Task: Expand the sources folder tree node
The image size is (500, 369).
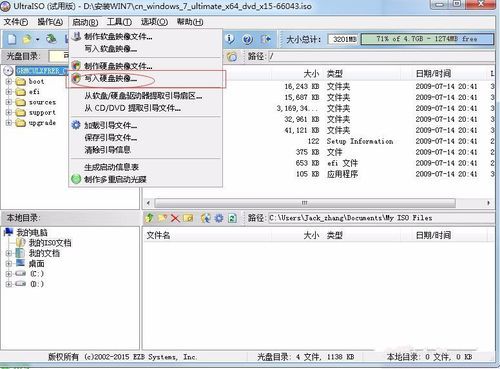Action: point(9,102)
